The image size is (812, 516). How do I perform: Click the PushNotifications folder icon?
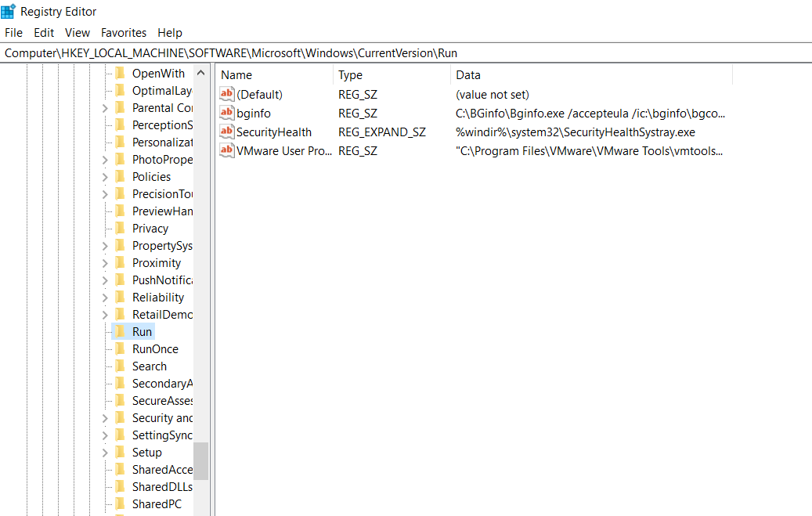pyautogui.click(x=120, y=280)
